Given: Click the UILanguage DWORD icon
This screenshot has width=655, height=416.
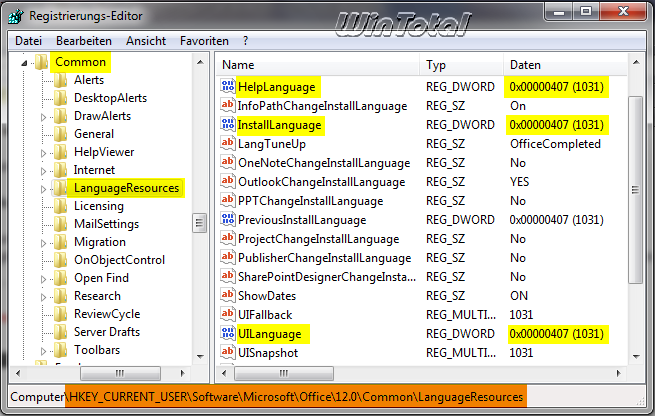Looking at the screenshot, I should (228, 333).
